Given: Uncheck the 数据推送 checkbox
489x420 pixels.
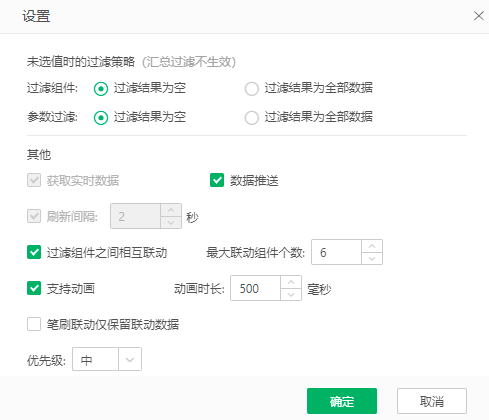Looking at the screenshot, I should tap(217, 180).
